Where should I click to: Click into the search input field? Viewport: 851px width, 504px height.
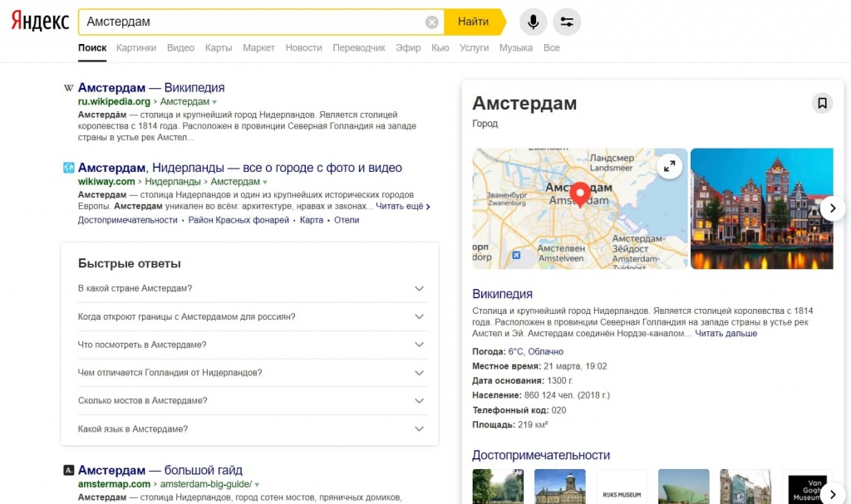[249, 22]
